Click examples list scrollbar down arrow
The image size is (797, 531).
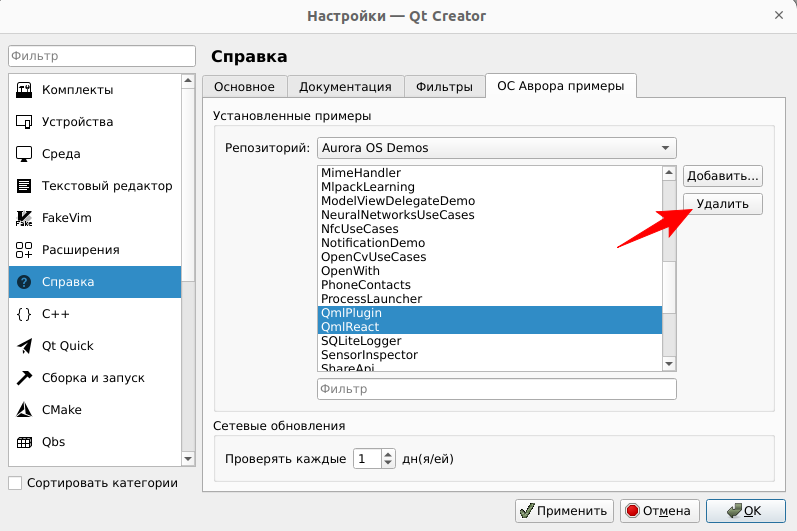669,364
